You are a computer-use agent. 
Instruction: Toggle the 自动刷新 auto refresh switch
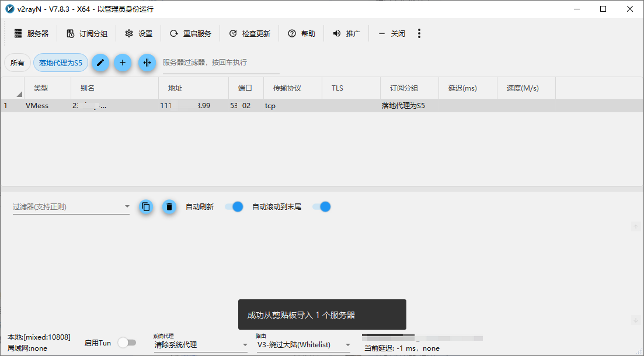[234, 207]
